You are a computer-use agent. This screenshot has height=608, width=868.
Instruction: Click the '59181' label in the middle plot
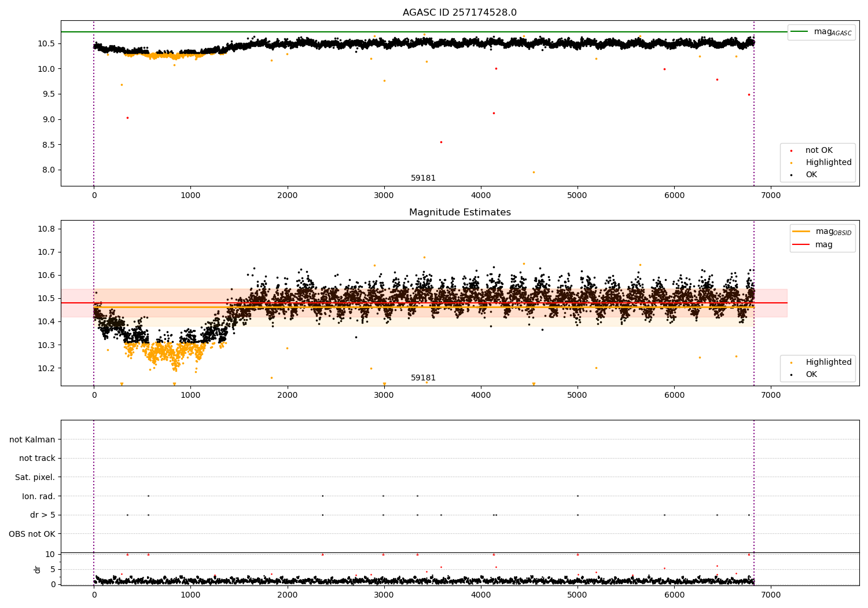(x=423, y=378)
